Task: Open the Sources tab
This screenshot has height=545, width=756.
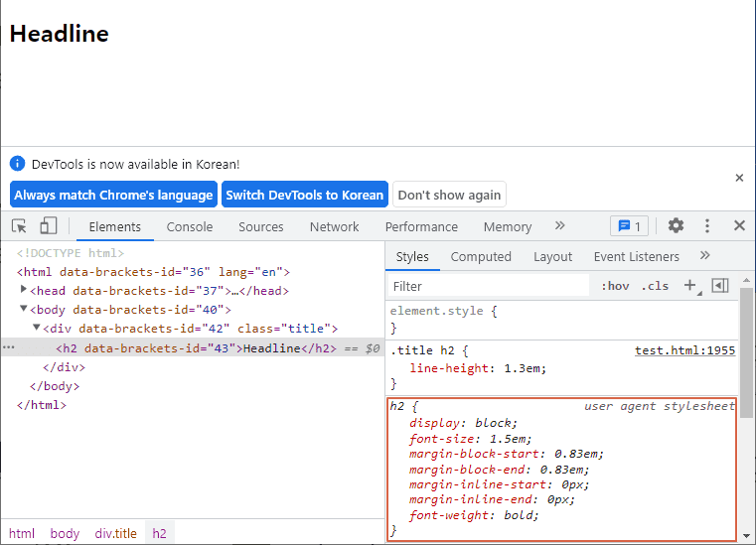Action: [x=261, y=226]
